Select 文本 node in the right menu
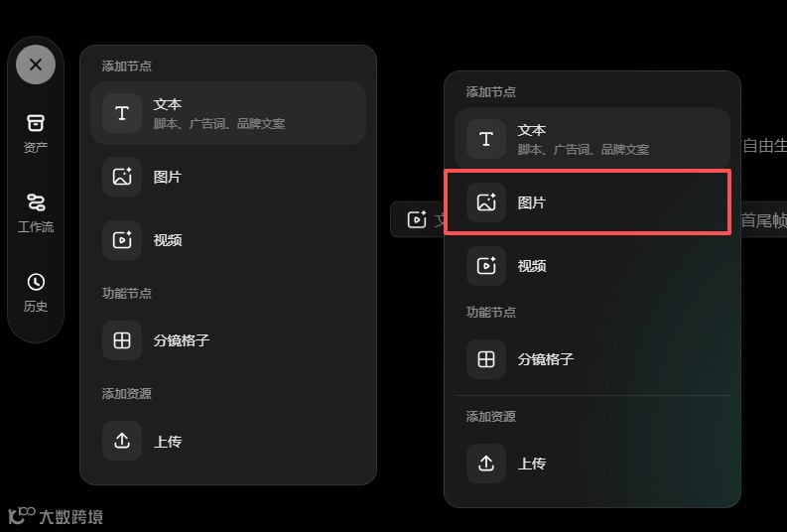 tap(592, 139)
